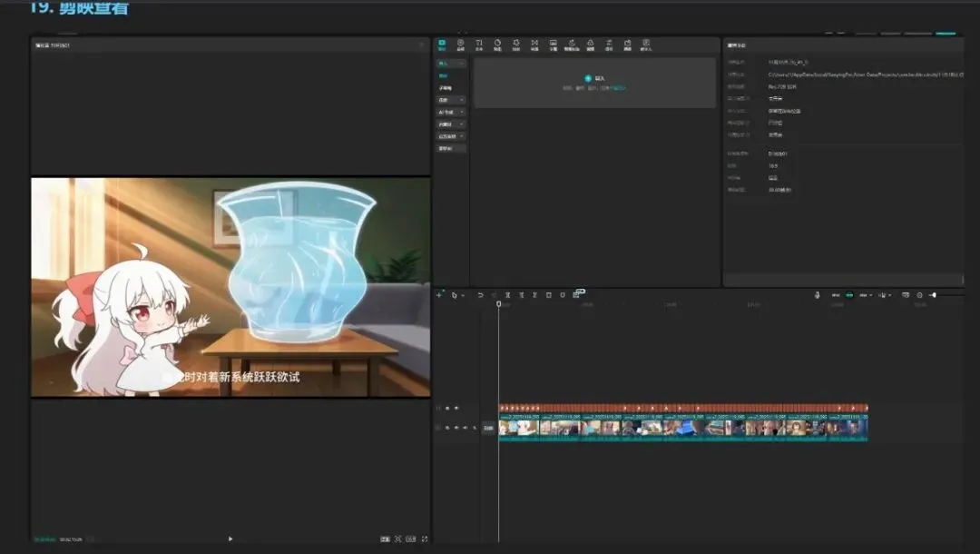The width and height of the screenshot is (980, 554).
Task: Select the pointer selection tool
Action: (455, 295)
